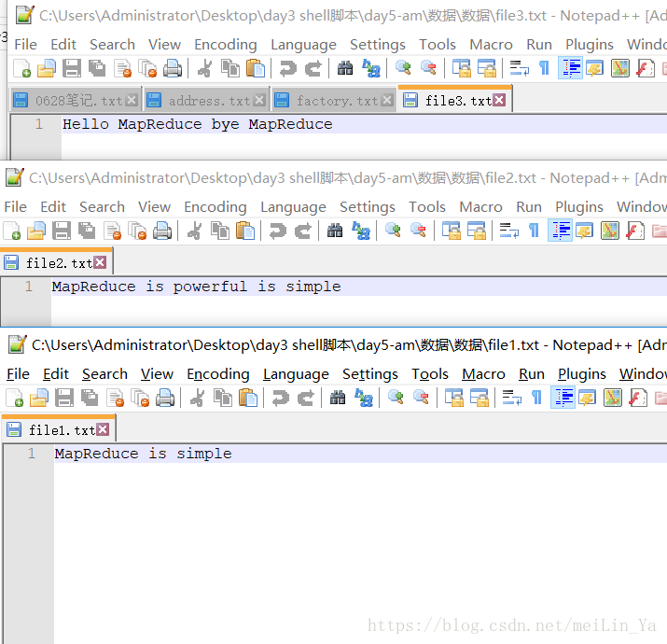Open File menu in file1.txt window
This screenshot has width=667, height=644.
[x=18, y=373]
